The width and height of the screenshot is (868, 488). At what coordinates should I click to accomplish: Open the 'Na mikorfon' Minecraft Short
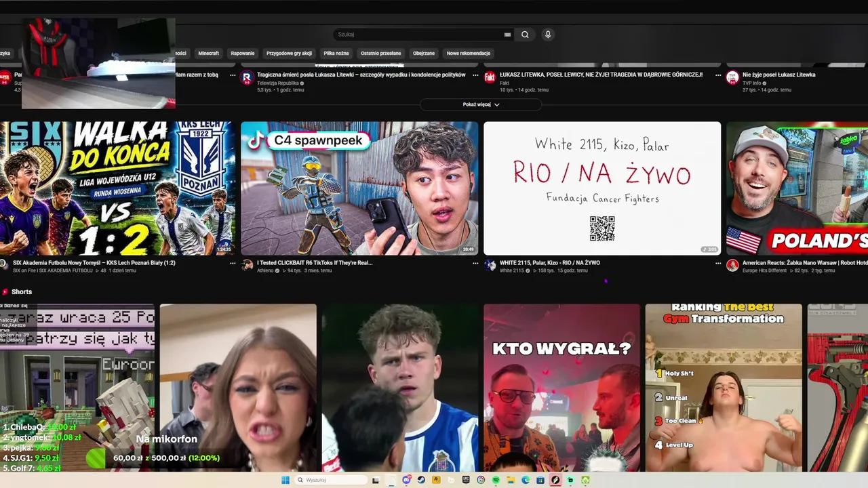tap(77, 388)
